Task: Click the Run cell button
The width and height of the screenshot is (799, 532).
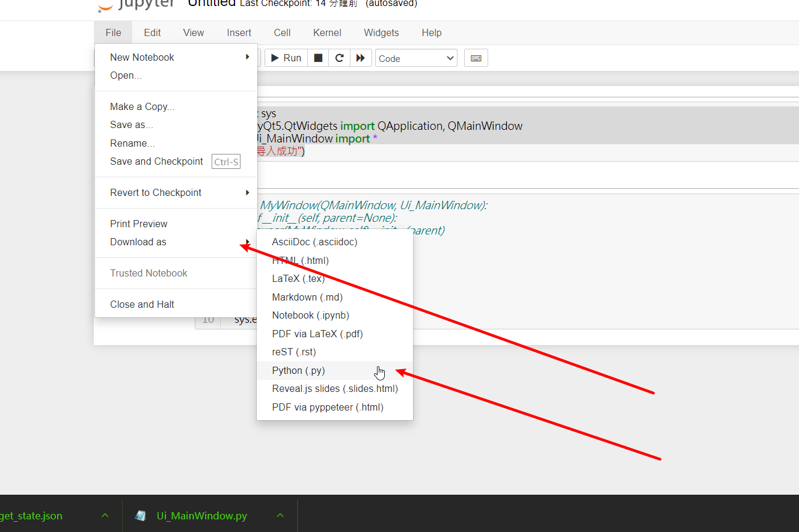Action: pos(286,58)
